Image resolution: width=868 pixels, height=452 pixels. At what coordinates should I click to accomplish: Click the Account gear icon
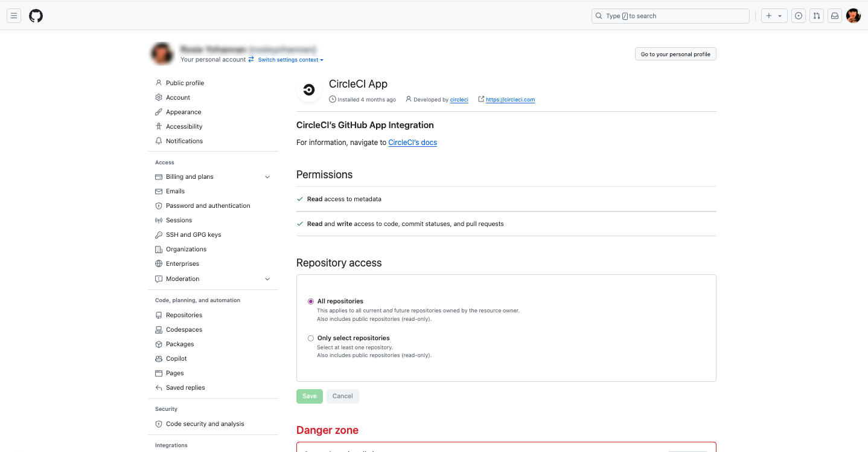coord(159,97)
